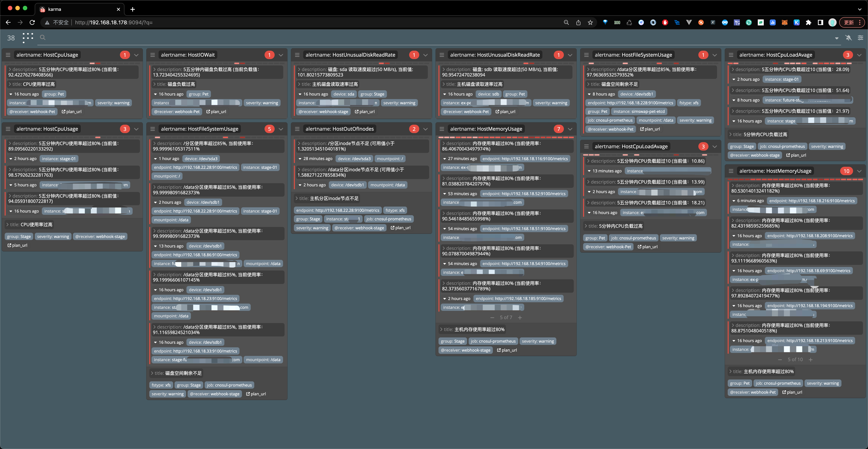
Task: Collapse the HostMemoryUsage group with count 10
Action: [x=859, y=171]
